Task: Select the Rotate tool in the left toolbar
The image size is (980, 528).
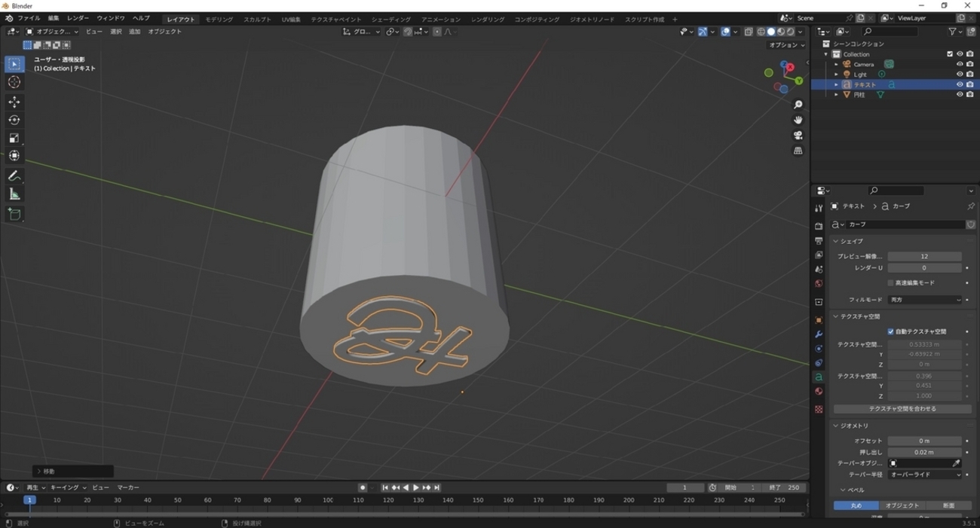Action: tap(14, 120)
